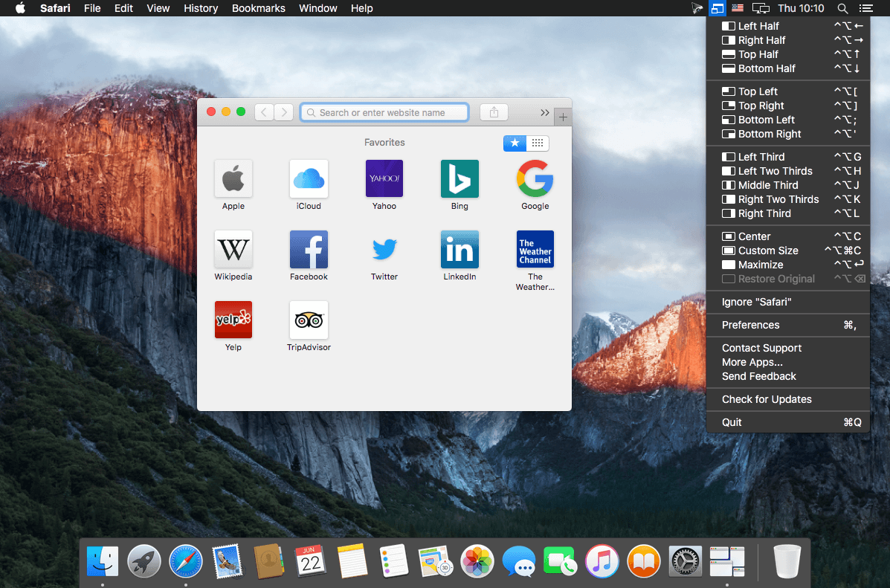This screenshot has width=890, height=588.
Task: Open the Trash in the Dock
Action: click(787, 561)
